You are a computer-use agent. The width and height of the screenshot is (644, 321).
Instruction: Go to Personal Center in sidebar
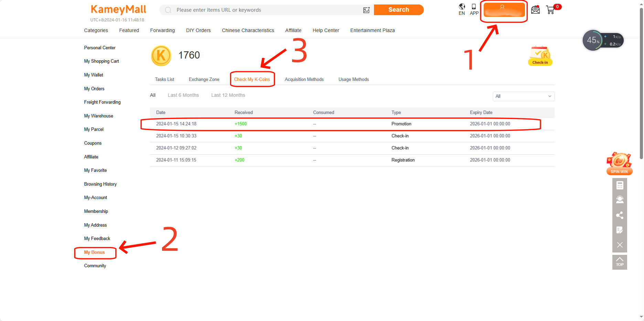click(100, 48)
